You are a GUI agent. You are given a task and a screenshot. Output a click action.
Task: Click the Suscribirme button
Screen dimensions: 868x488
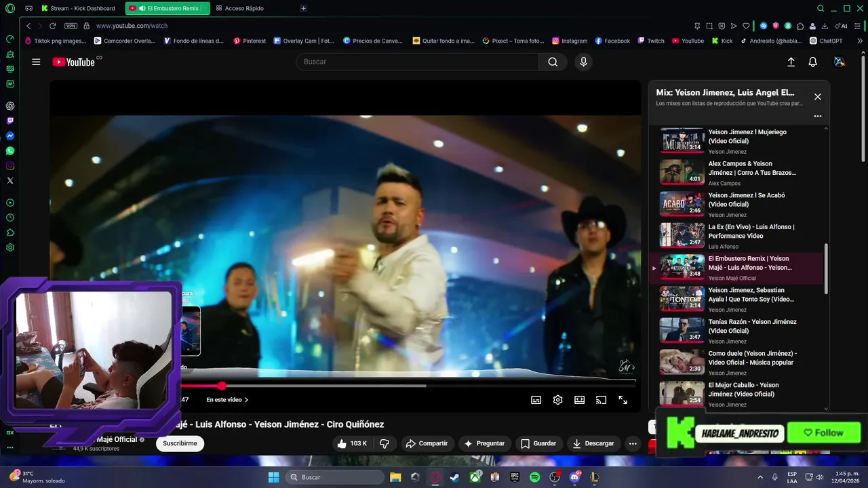point(180,443)
